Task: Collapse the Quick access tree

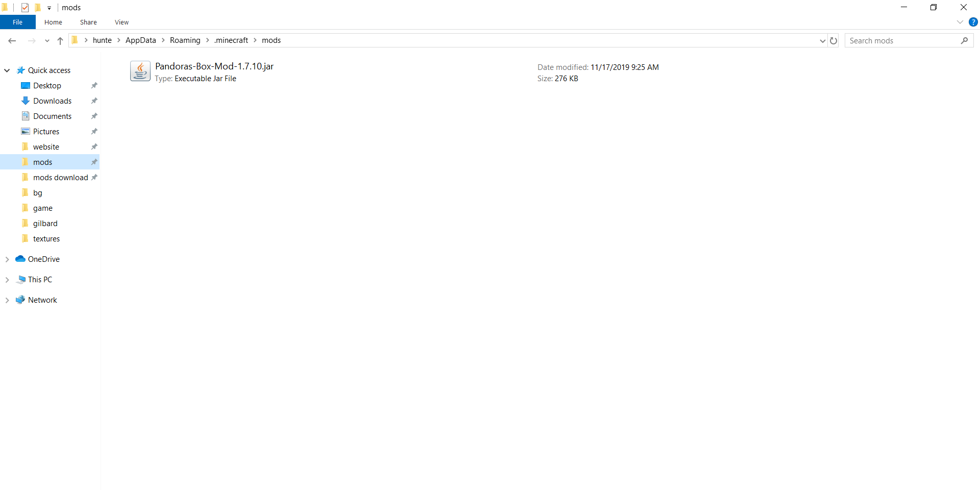Action: pyautogui.click(x=7, y=70)
